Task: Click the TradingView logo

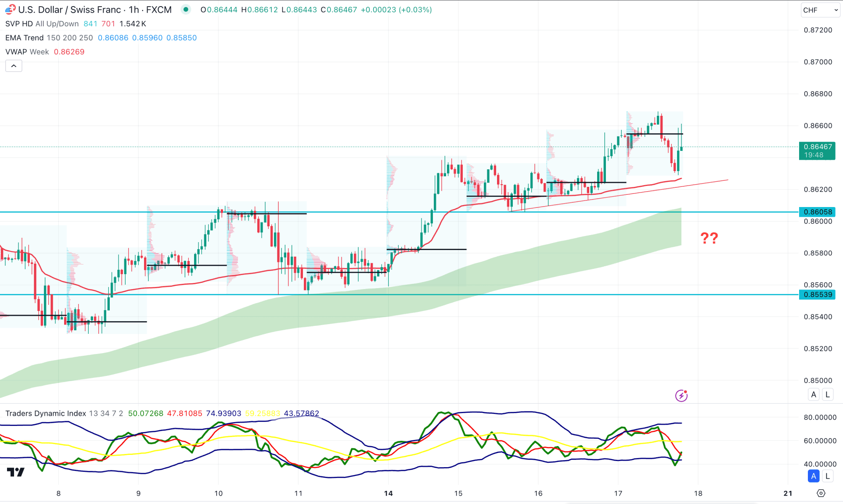Action: pos(16,472)
